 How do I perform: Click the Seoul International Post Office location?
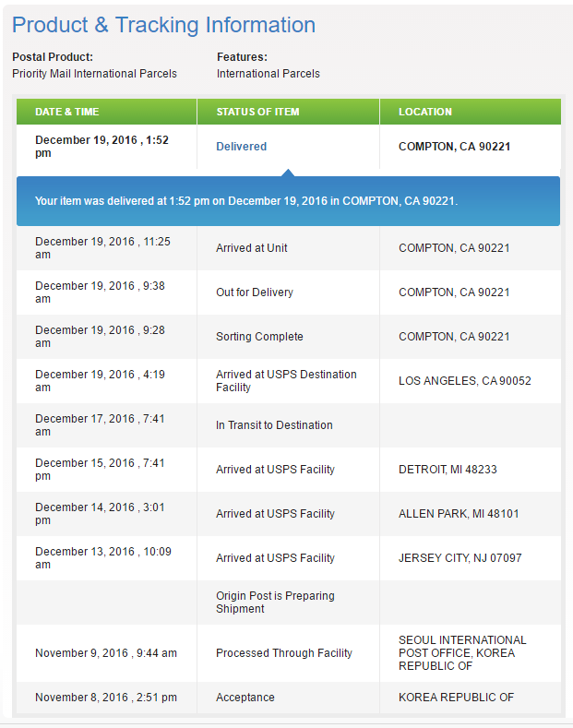point(462,652)
